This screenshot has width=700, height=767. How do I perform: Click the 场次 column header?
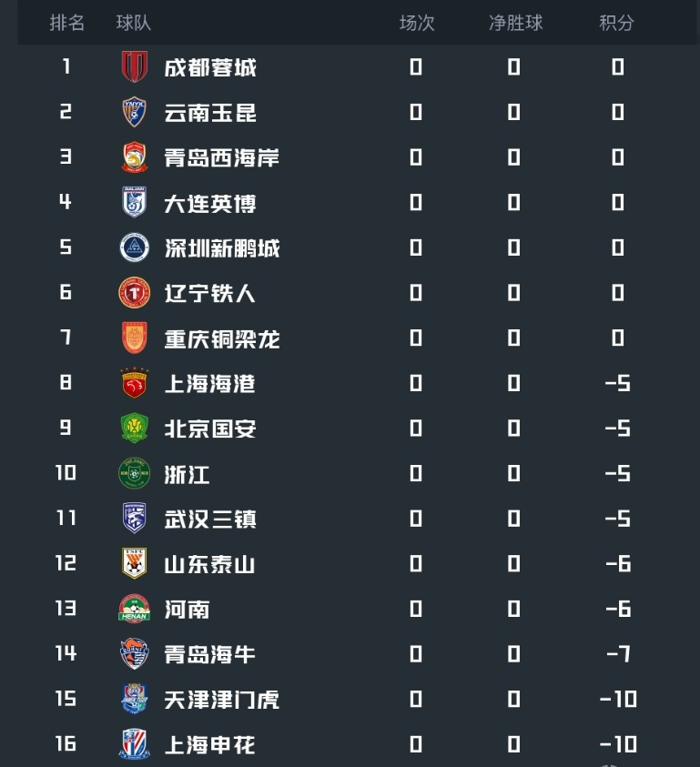[x=417, y=23]
